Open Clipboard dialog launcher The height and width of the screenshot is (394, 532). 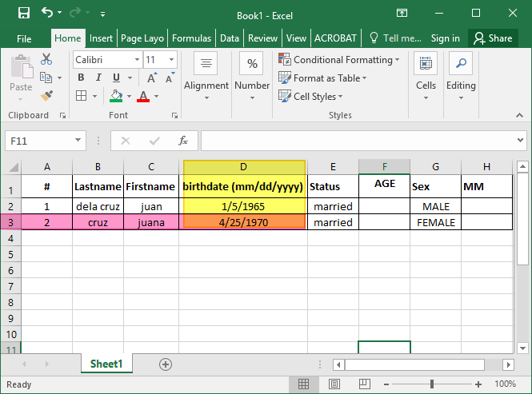[x=62, y=116]
